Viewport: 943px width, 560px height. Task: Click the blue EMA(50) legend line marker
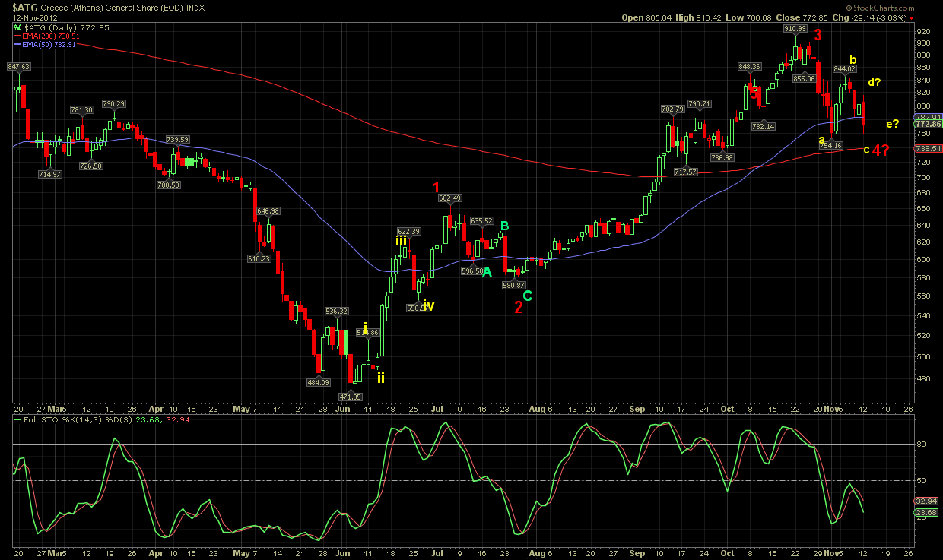coord(18,45)
